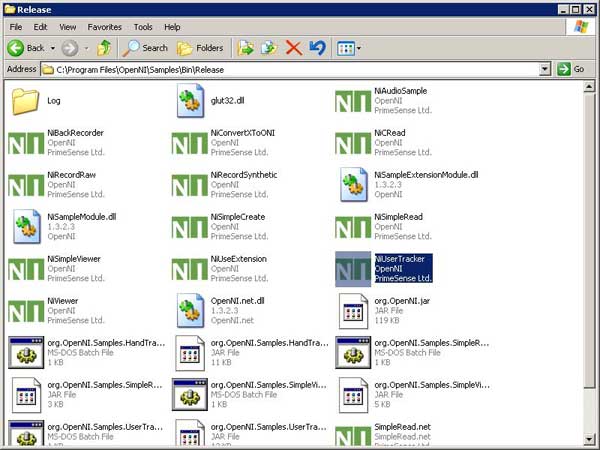Open the Forward history dropdown arrow
600x450 pixels.
tap(86, 48)
